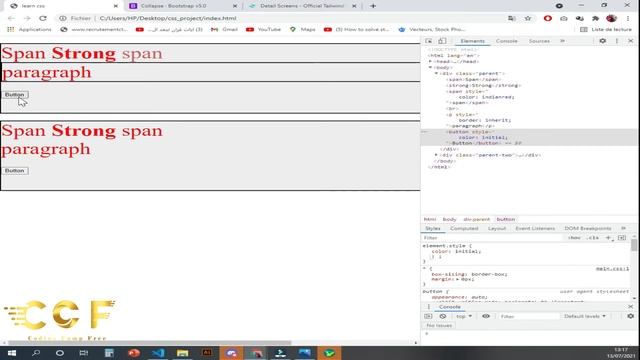The image size is (640, 360).
Task: Click button in the breadcrumb trail
Action: coord(506,219)
